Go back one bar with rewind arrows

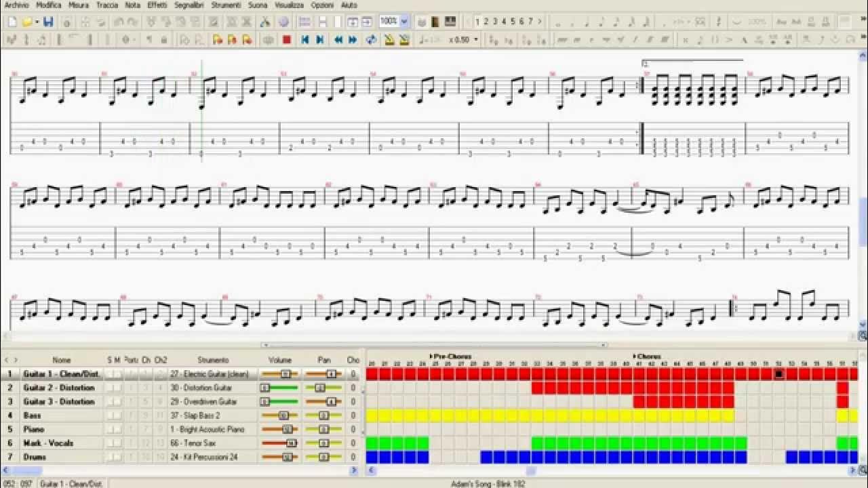[x=338, y=40]
